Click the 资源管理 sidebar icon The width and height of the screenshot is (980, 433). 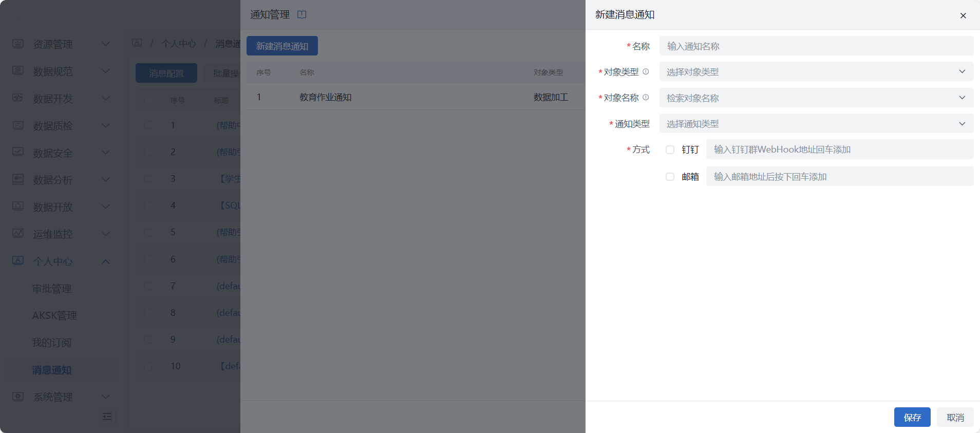(18, 44)
